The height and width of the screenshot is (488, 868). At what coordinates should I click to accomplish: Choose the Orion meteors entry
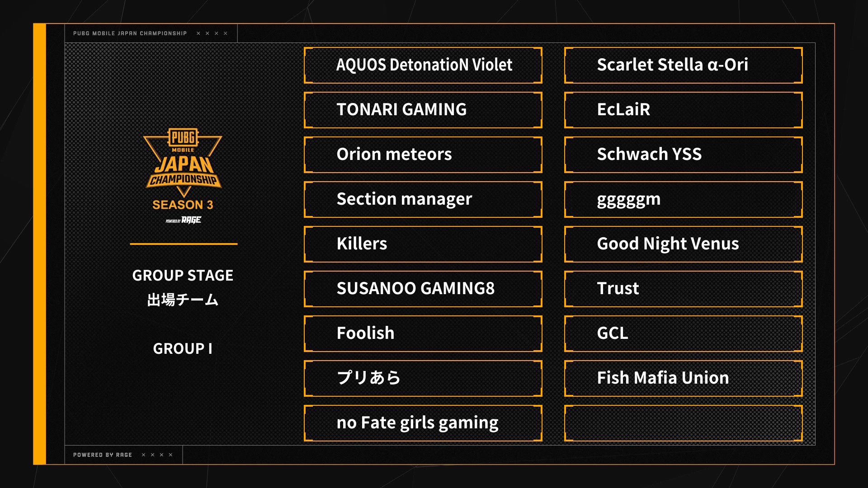423,155
